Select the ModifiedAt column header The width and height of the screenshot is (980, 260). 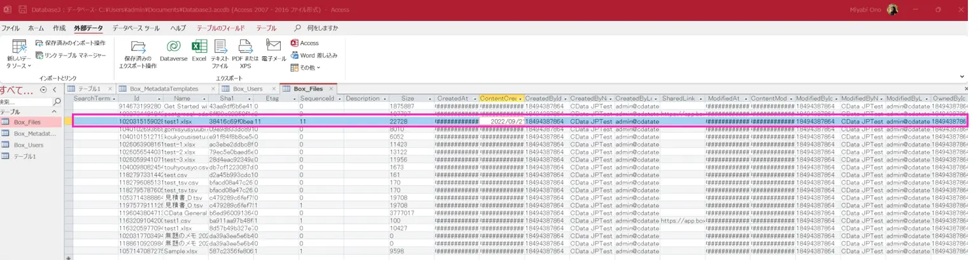pyautogui.click(x=727, y=99)
